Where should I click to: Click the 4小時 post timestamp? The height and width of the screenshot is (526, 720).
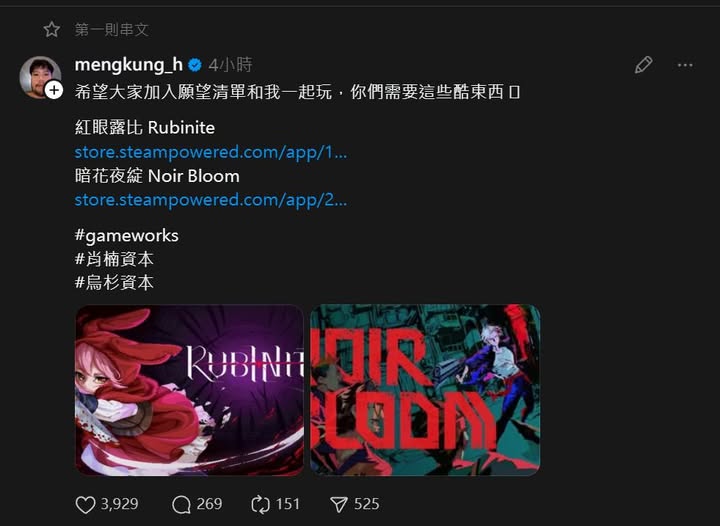point(231,65)
